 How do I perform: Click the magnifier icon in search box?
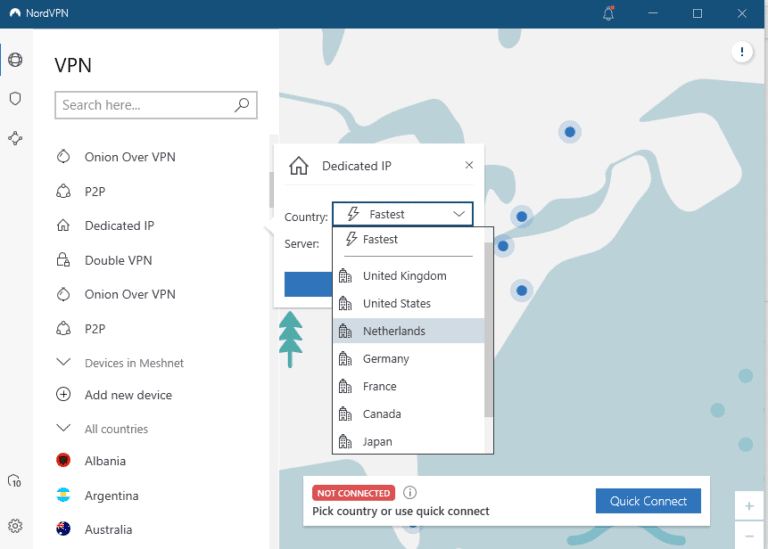tap(241, 105)
